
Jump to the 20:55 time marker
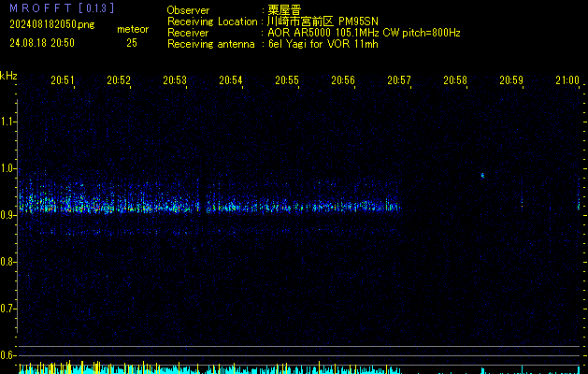[x=287, y=81]
